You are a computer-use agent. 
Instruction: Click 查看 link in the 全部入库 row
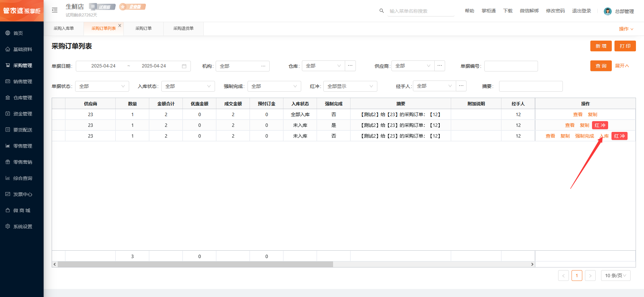click(578, 114)
